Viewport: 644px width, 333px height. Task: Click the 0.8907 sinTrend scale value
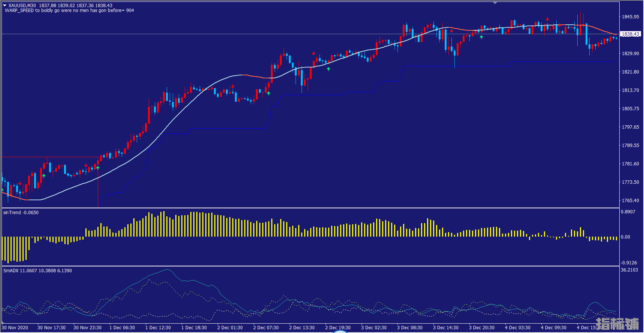[x=628, y=212]
